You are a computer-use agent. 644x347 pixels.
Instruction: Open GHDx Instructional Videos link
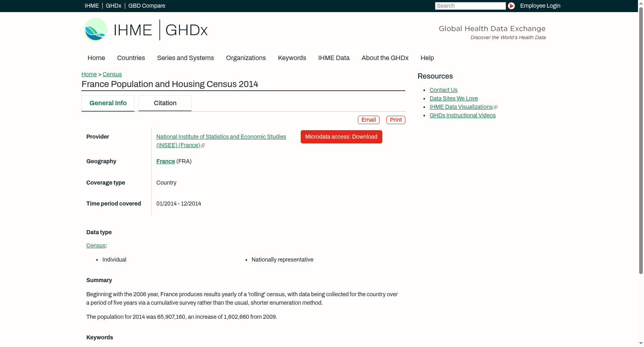click(x=462, y=115)
